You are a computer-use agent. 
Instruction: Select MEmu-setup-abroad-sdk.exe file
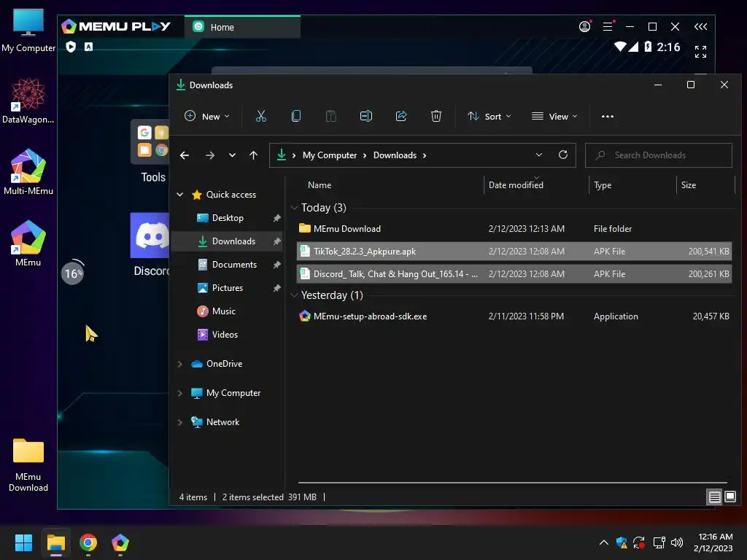(514, 316)
